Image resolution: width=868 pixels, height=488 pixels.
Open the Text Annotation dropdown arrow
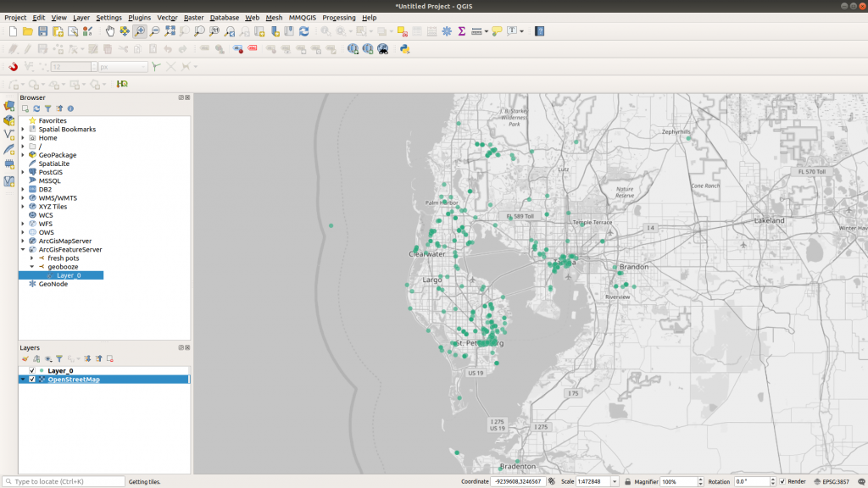(x=522, y=31)
